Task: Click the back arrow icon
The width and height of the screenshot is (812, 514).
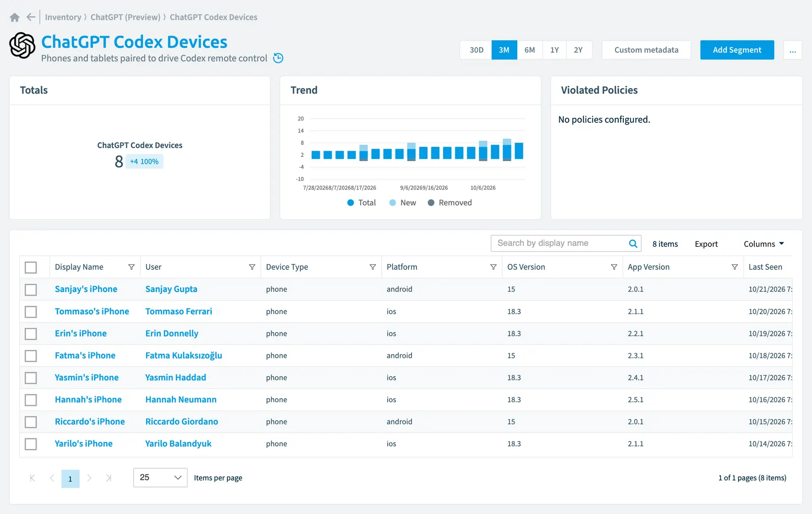Action: [x=31, y=17]
